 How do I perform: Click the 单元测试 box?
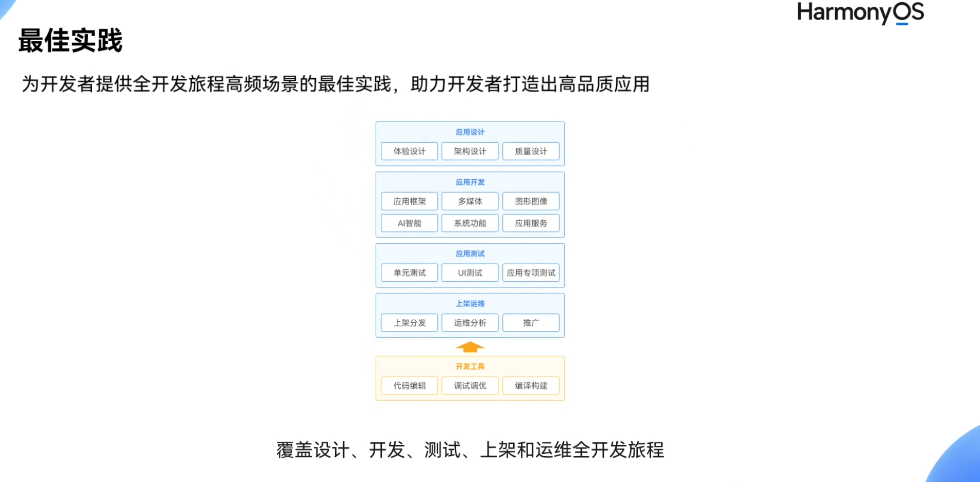pyautogui.click(x=410, y=272)
